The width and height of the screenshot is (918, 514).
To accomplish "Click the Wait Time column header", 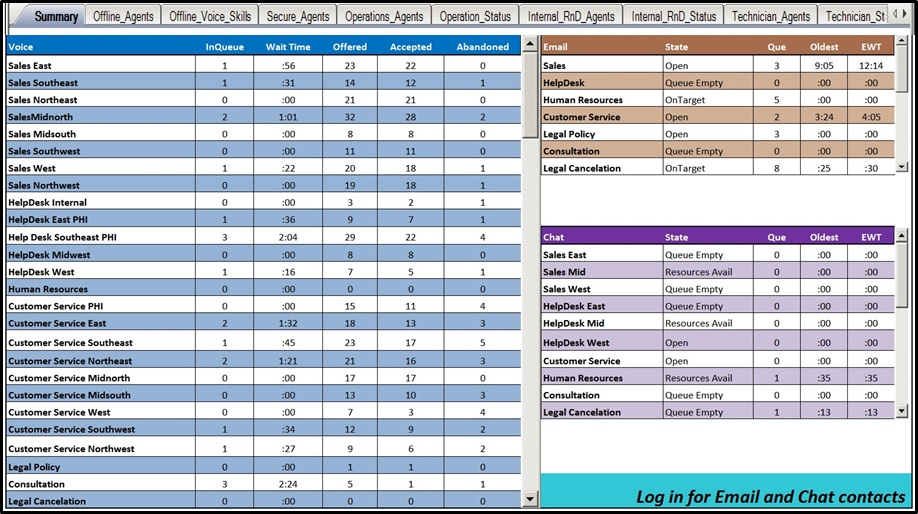I will pyautogui.click(x=288, y=47).
